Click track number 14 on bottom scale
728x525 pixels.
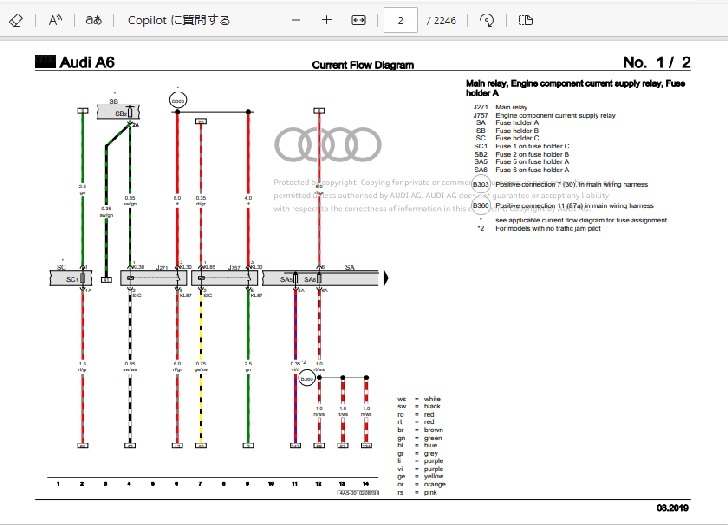coord(366,484)
